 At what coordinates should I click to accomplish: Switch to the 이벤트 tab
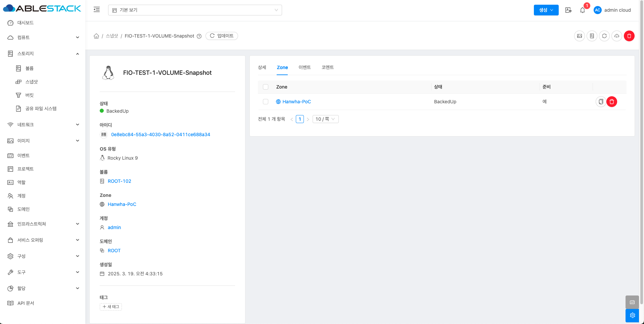coord(305,67)
